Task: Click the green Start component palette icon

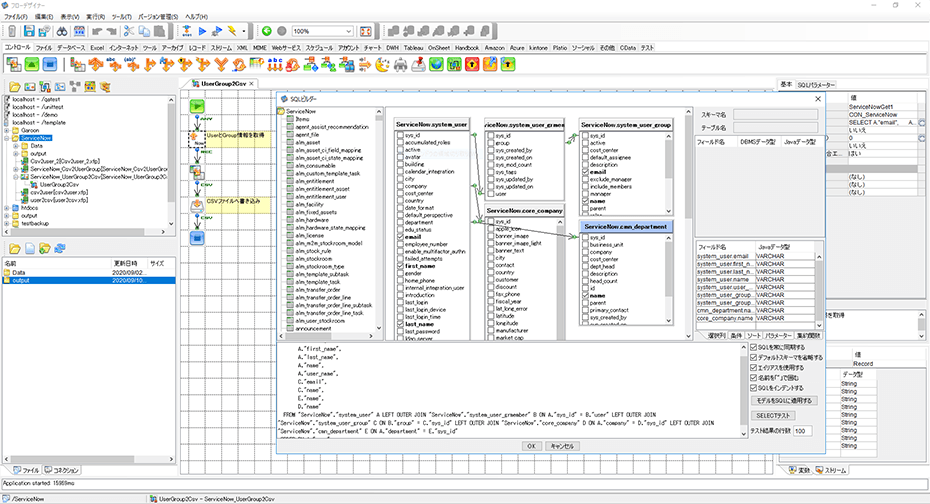Action: click(x=32, y=64)
